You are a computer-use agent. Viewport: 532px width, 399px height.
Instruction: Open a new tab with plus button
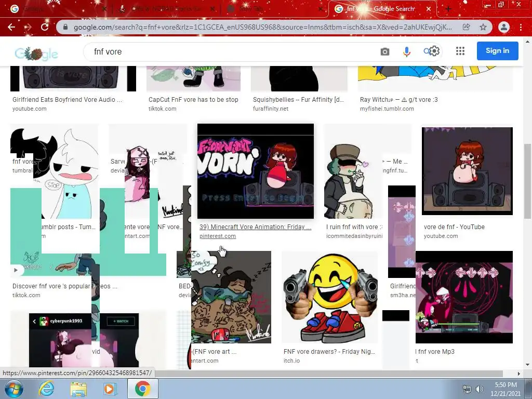[x=448, y=9]
